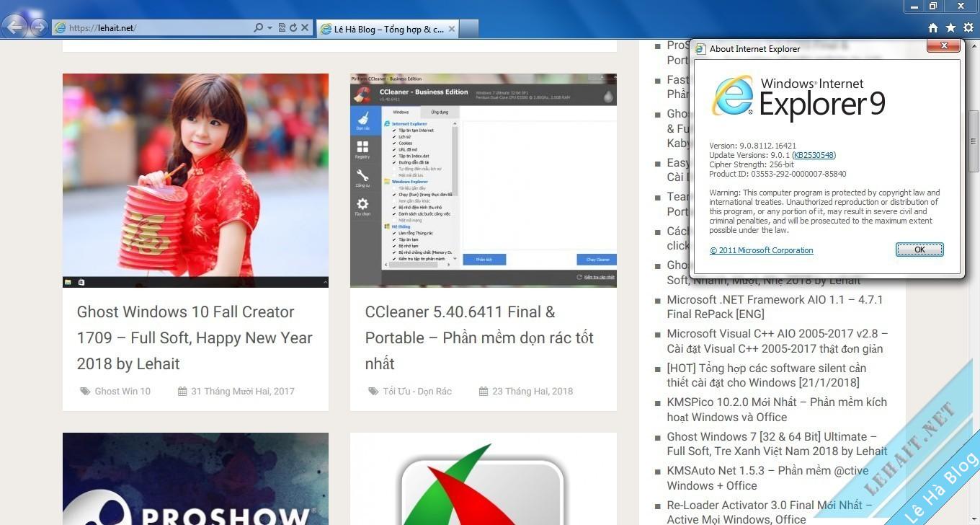The width and height of the screenshot is (980, 525).
Task: Refresh the page with the reload icon
Action: pyautogui.click(x=293, y=28)
